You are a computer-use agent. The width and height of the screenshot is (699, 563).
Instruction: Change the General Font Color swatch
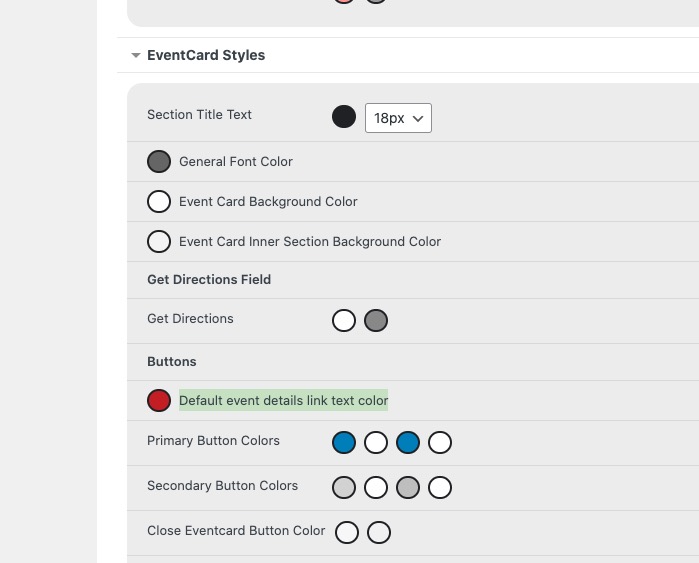[x=159, y=161]
